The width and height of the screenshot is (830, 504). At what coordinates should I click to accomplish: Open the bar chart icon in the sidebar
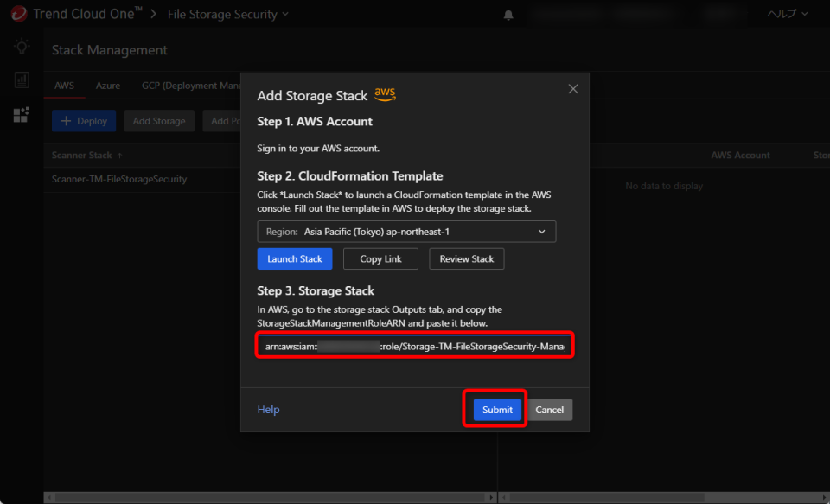point(20,80)
